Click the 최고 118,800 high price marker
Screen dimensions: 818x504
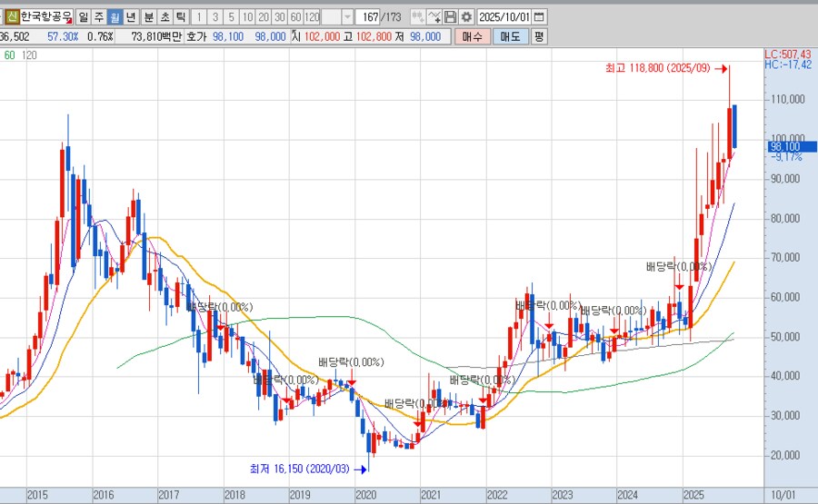click(x=661, y=68)
